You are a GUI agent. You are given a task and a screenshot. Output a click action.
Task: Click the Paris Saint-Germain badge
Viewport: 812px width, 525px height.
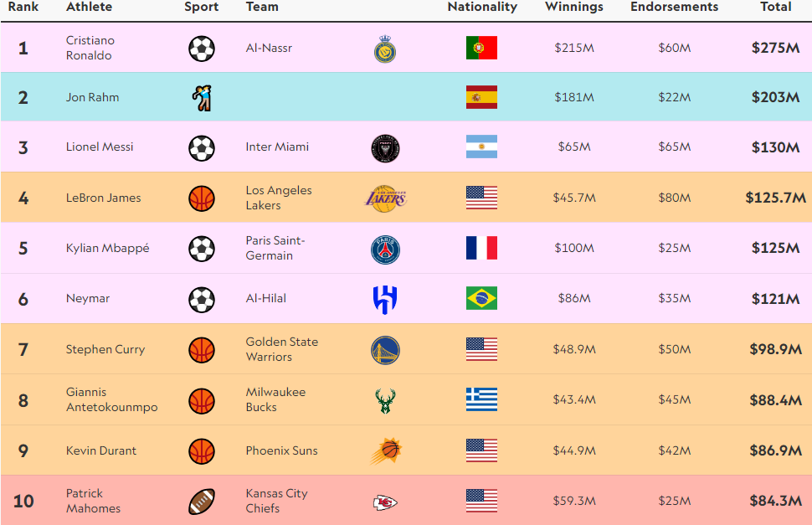[x=385, y=250]
